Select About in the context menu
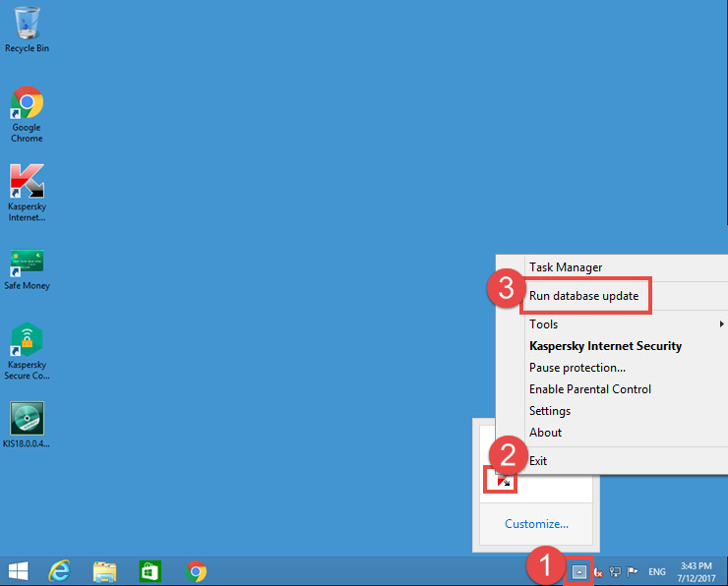Screen dimensions: 728x586 [612, 433]
